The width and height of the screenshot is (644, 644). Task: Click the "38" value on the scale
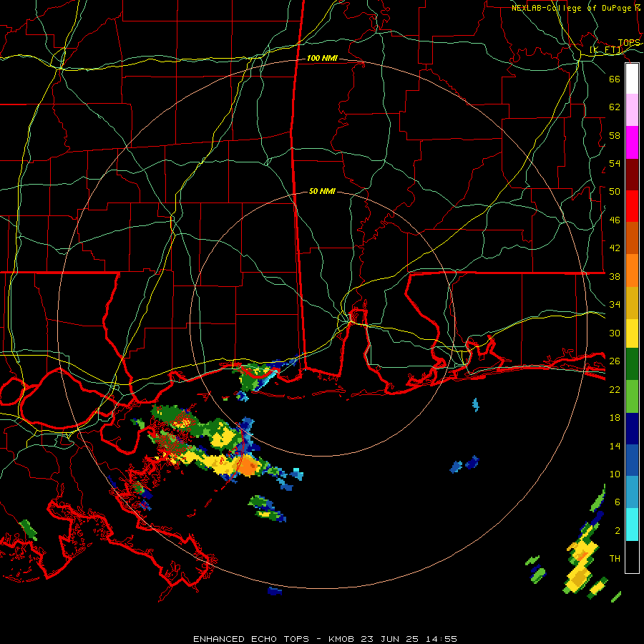pos(615,276)
